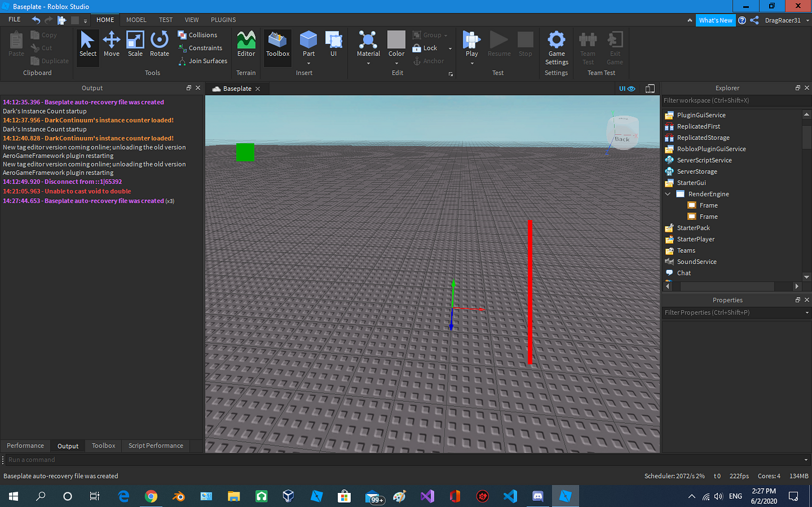Open the command bar history dropdown
Image resolution: width=812 pixels, height=507 pixels.
click(x=806, y=460)
